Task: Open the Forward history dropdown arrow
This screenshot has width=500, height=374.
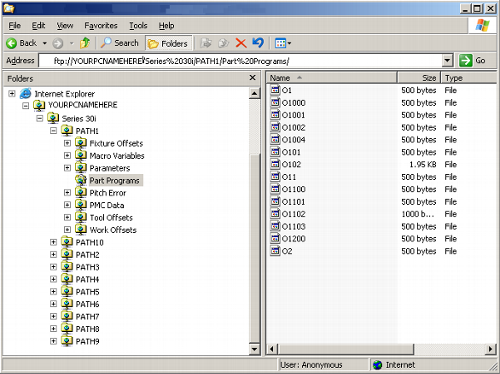Action: pos(71,43)
